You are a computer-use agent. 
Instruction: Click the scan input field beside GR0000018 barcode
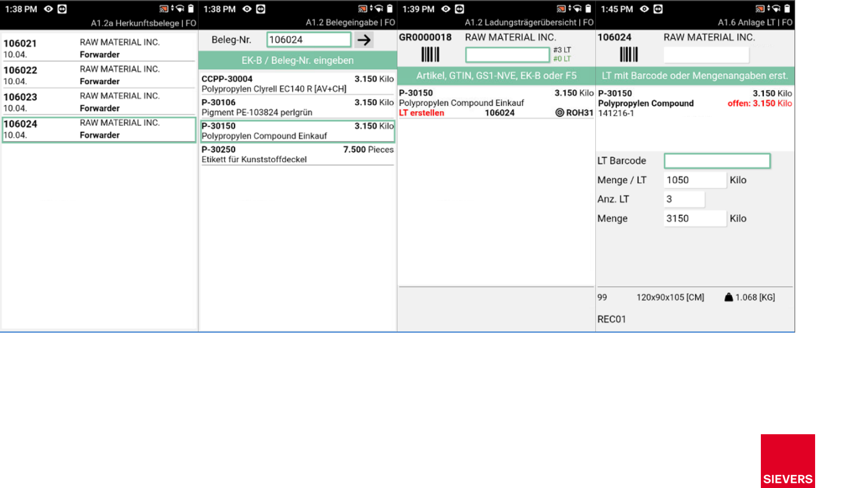pyautogui.click(x=507, y=55)
